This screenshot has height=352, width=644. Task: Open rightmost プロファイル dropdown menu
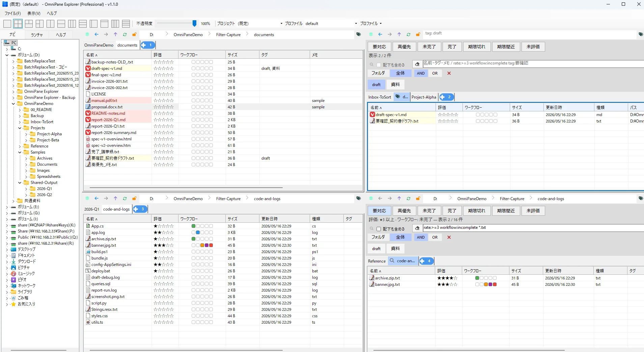tap(371, 24)
